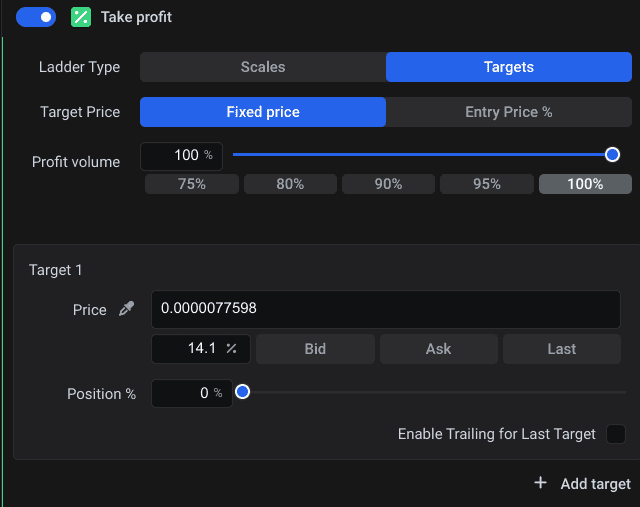Enable Trailing for Last Target checkbox
This screenshot has width=640, height=507.
pos(616,434)
